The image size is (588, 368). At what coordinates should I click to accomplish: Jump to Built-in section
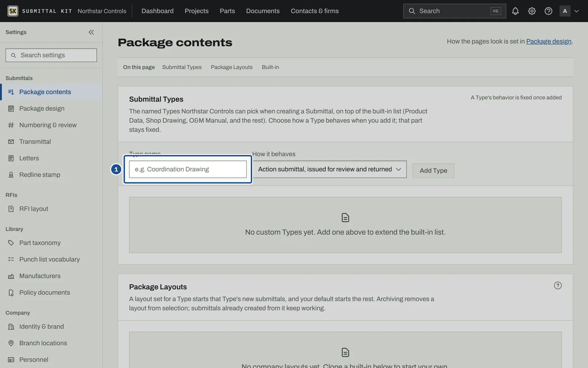pos(270,67)
